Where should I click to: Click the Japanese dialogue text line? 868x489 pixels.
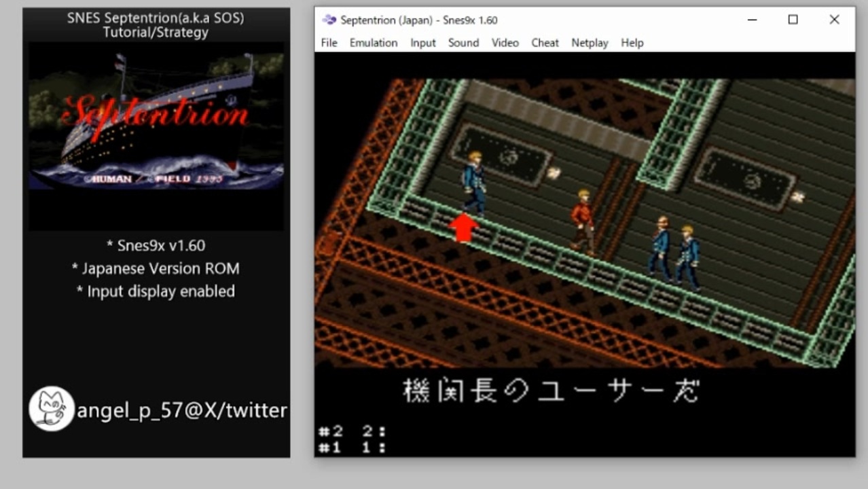(551, 391)
